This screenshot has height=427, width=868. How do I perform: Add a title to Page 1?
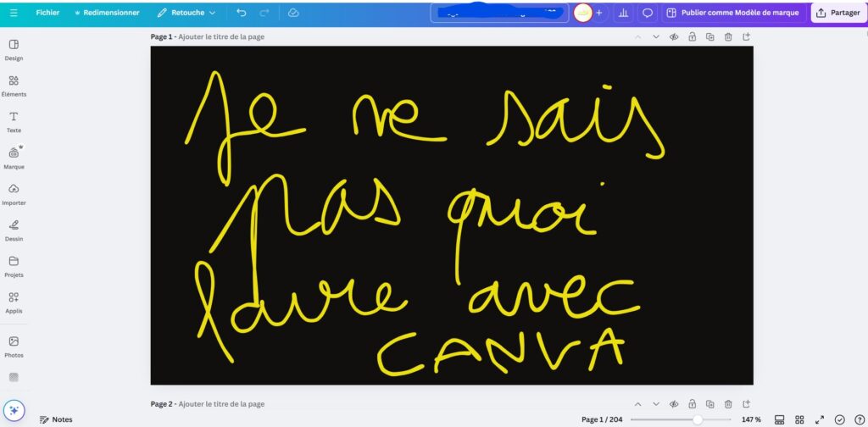(221, 36)
